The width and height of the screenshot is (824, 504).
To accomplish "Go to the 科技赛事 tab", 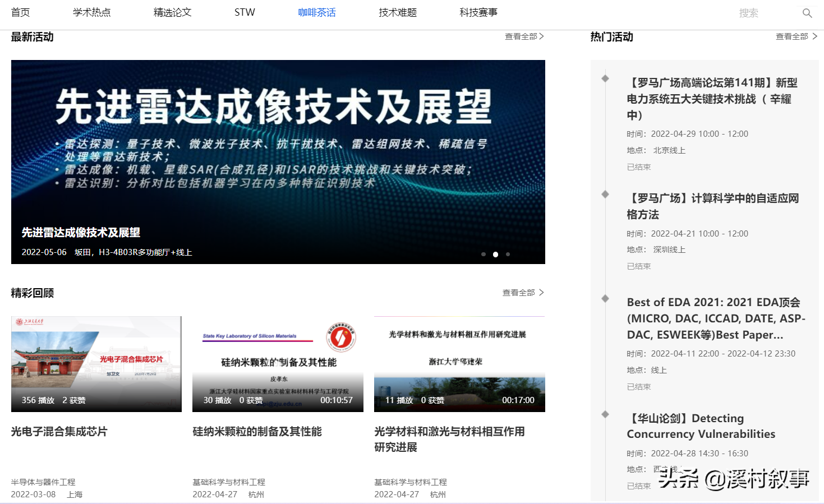I will tap(478, 12).
